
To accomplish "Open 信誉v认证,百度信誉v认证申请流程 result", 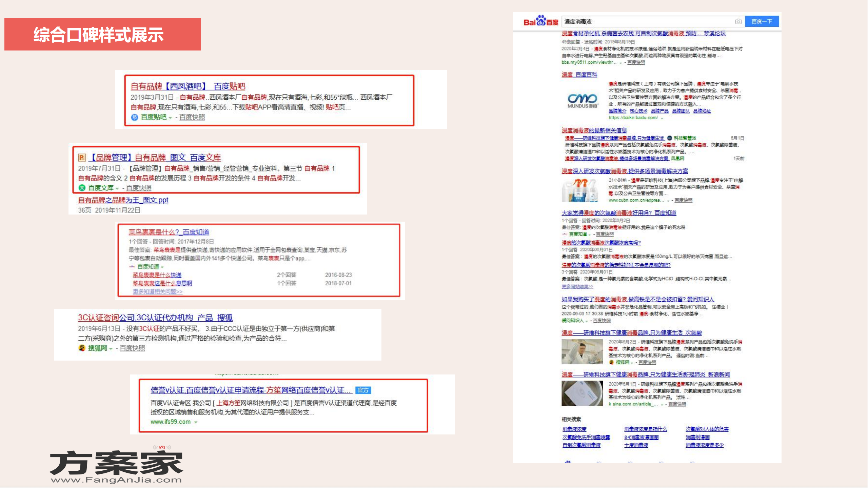I will click(x=251, y=390).
